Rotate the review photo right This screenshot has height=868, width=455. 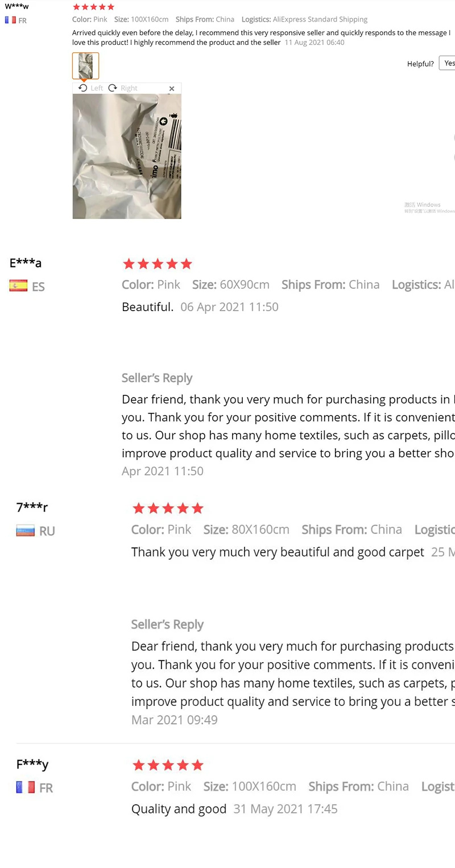(x=123, y=88)
